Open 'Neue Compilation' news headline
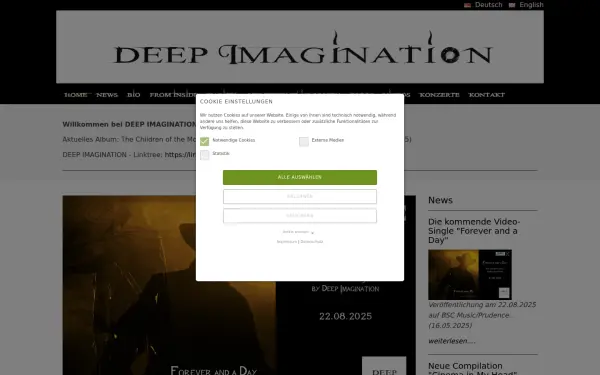600x375 pixels. [473, 369]
